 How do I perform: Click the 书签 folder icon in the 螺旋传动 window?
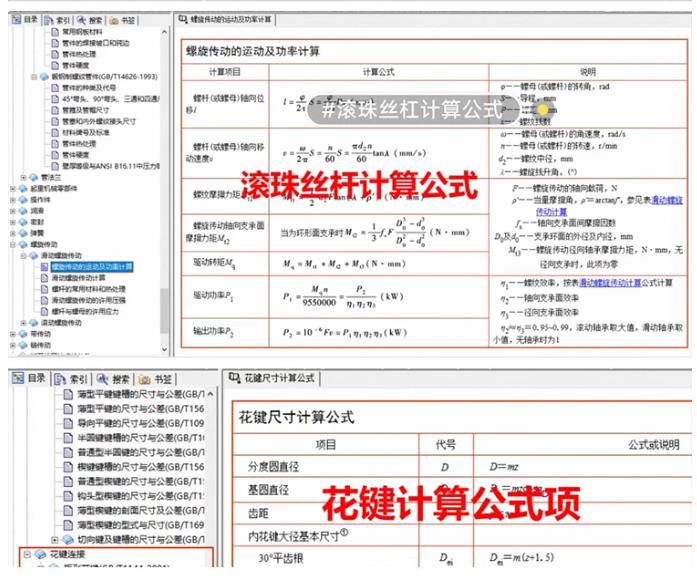click(114, 20)
